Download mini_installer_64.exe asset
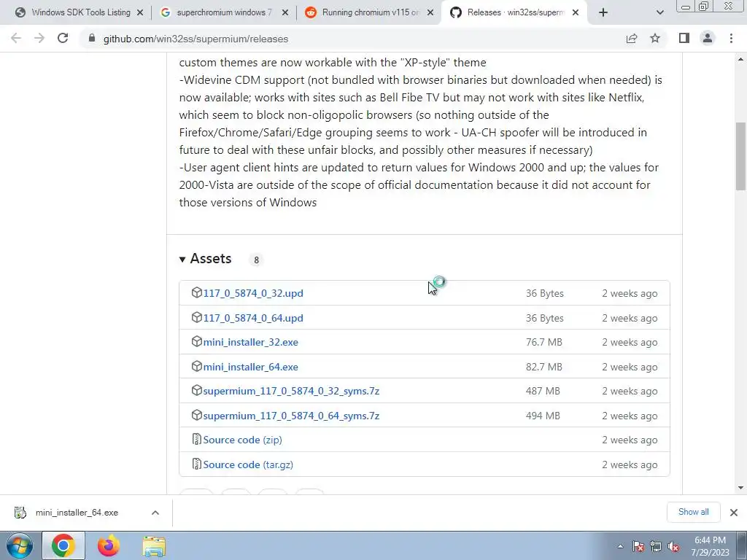The height and width of the screenshot is (560, 747). [x=251, y=367]
